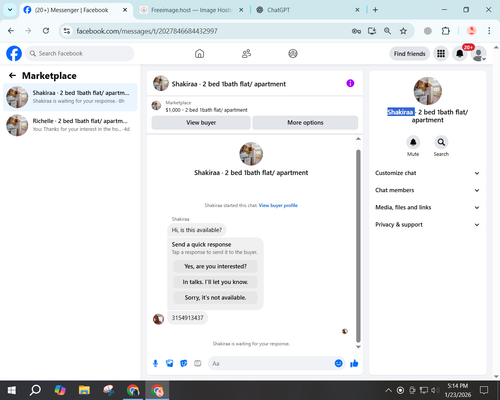Screen dimensions: 500x400
Task: Open the tab search dropdown arrow
Action: [x=10, y=10]
